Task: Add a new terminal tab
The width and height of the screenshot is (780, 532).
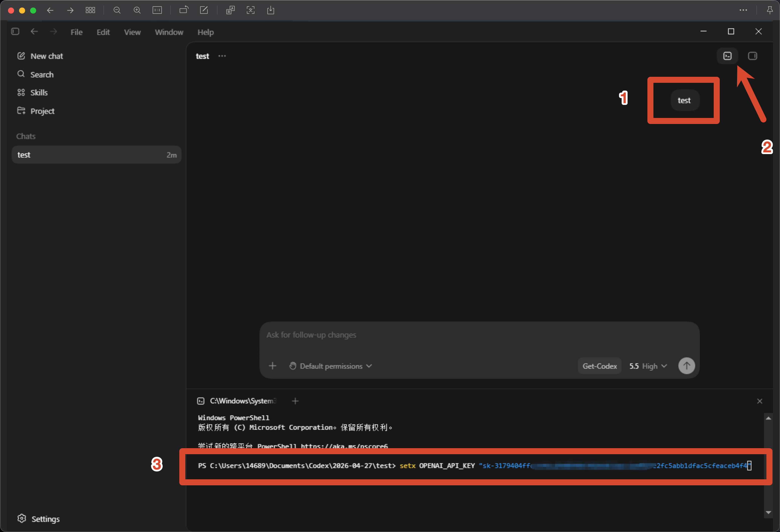Action: click(x=295, y=401)
